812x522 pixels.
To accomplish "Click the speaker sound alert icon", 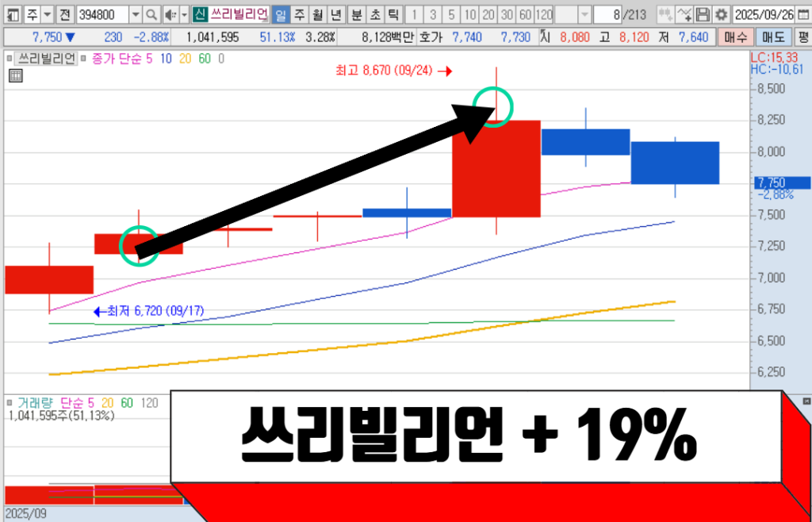I will point(170,15).
